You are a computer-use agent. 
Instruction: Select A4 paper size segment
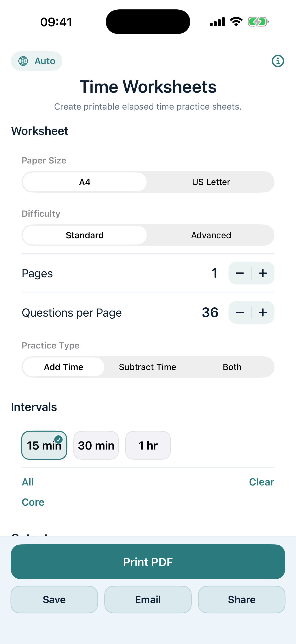85,182
